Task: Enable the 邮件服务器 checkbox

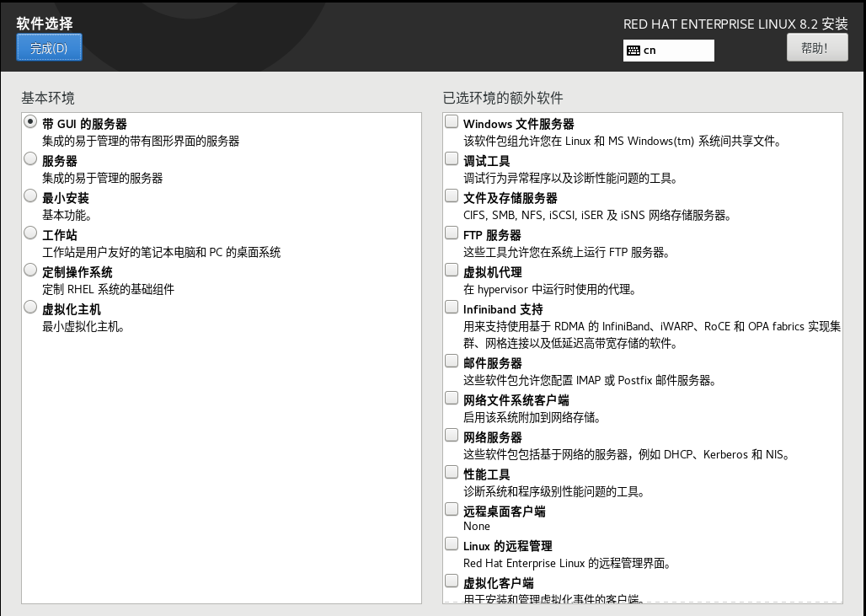Action: (x=452, y=361)
